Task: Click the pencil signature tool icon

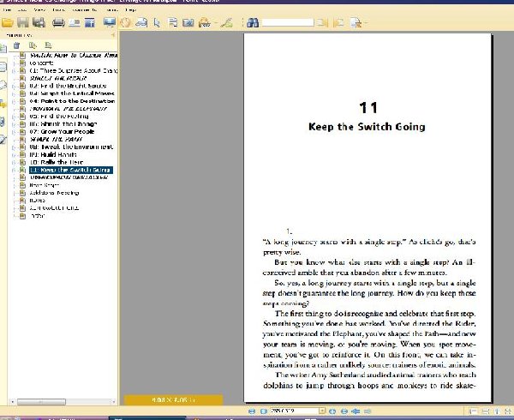Action: coord(227,22)
